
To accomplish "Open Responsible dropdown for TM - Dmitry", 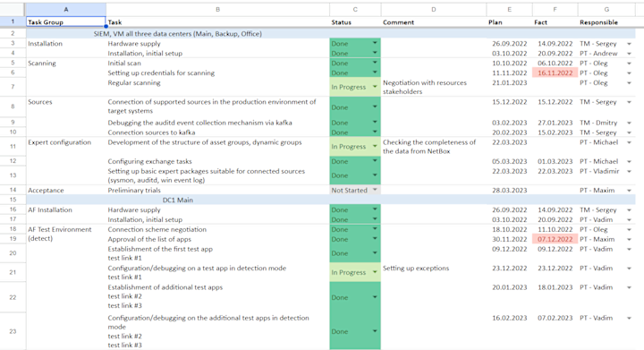I will pos(629,123).
